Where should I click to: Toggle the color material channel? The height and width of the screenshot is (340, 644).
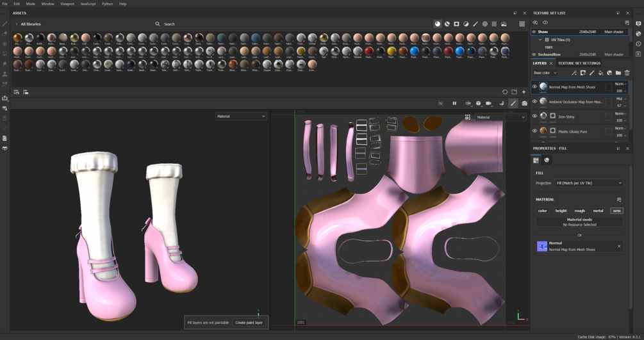click(543, 211)
